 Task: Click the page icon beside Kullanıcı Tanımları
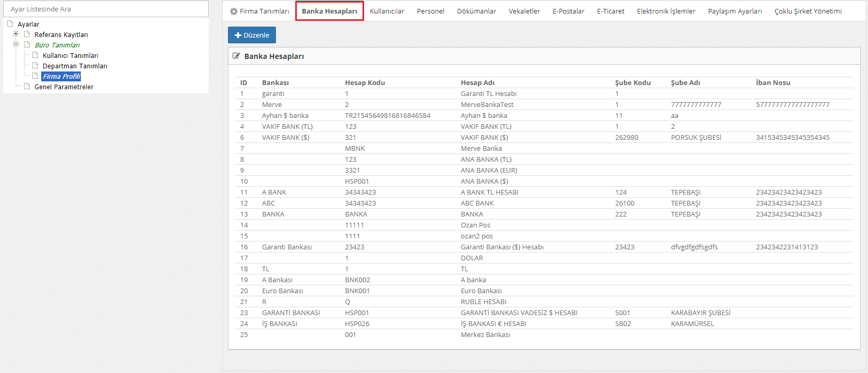35,55
